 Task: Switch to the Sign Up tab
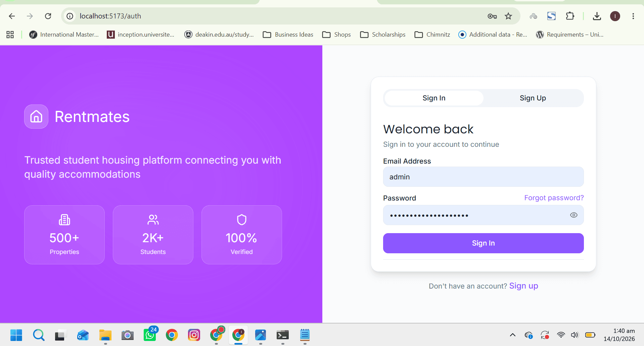(533, 98)
